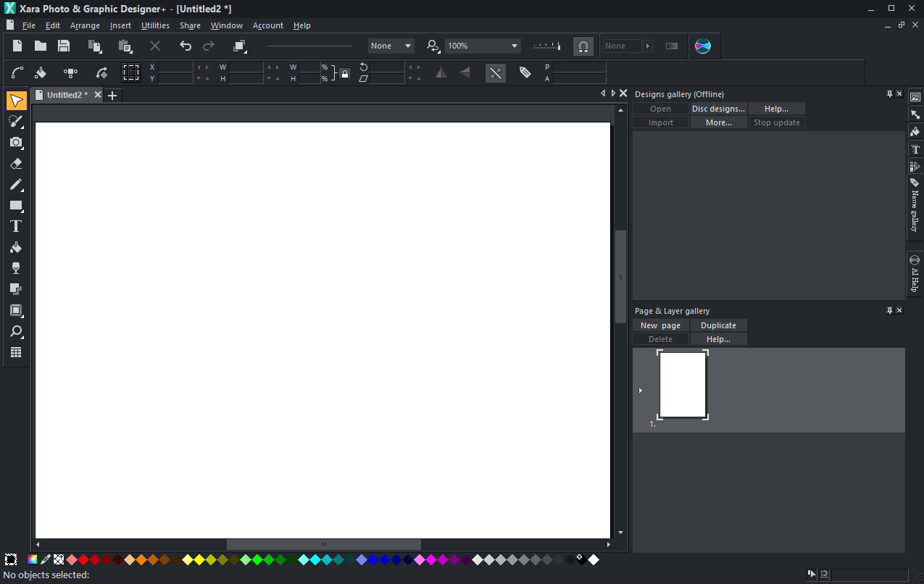Select the Fill tool bucket icon
The height and width of the screenshot is (584, 924).
pyautogui.click(x=16, y=247)
